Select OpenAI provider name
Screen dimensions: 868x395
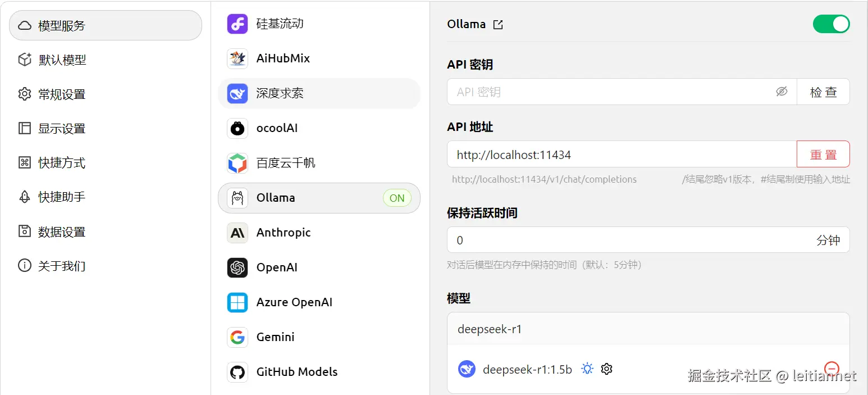[x=277, y=267]
